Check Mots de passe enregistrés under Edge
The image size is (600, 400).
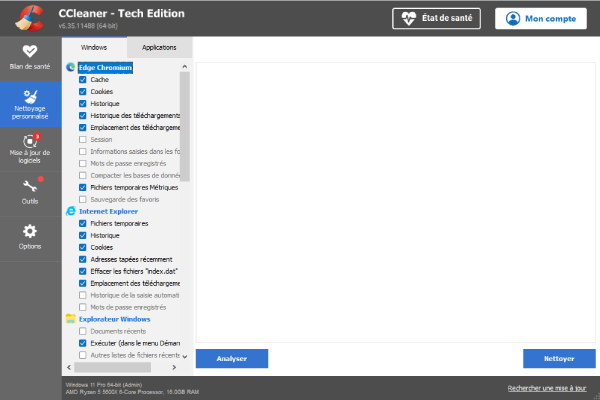click(83, 163)
